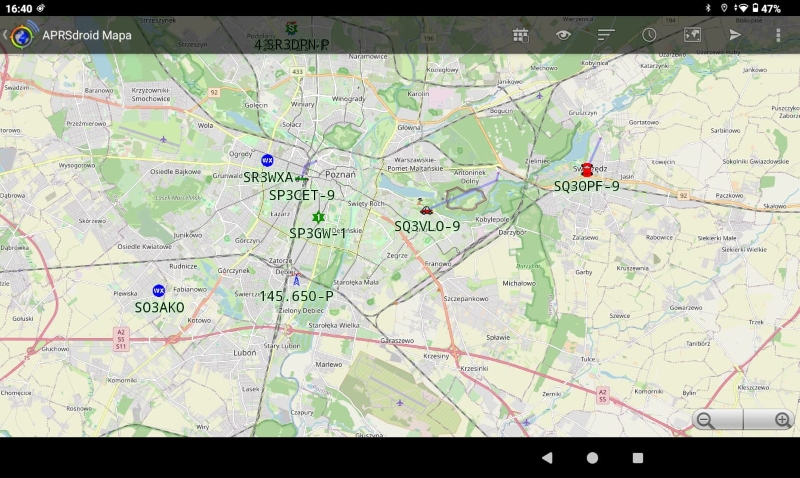
Task: Zoom out the map with minus button
Action: 705,420
